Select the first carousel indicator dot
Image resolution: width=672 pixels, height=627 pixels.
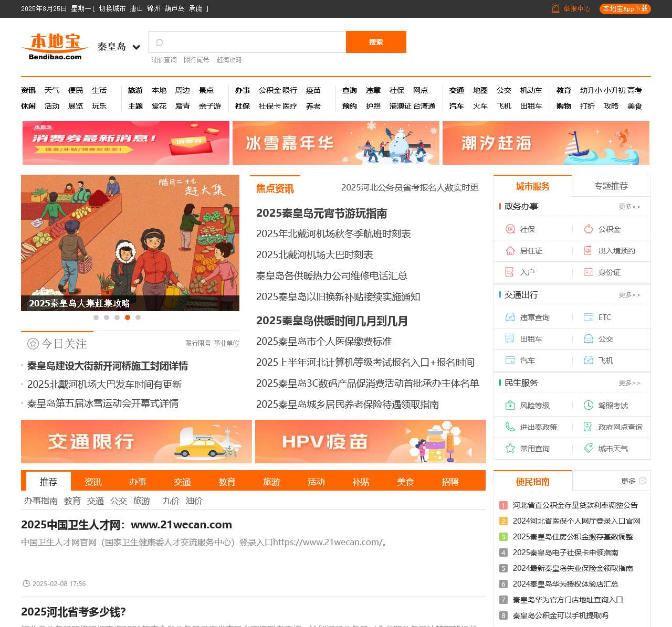point(96,317)
